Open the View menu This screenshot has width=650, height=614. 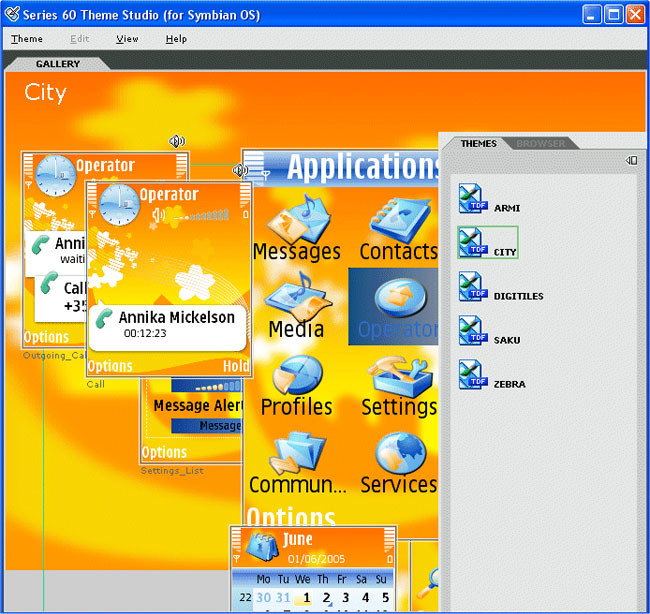[127, 39]
